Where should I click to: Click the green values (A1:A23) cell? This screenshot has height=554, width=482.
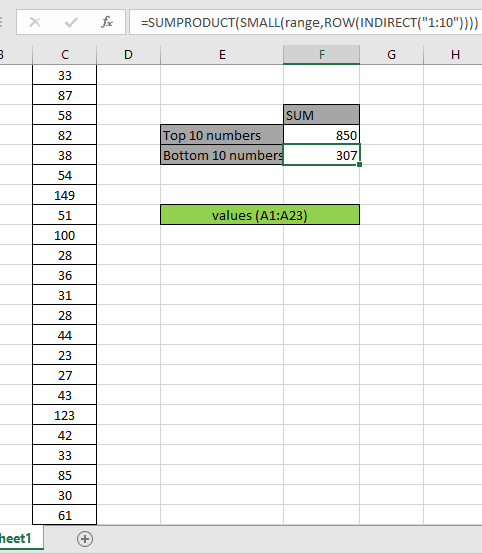260,214
